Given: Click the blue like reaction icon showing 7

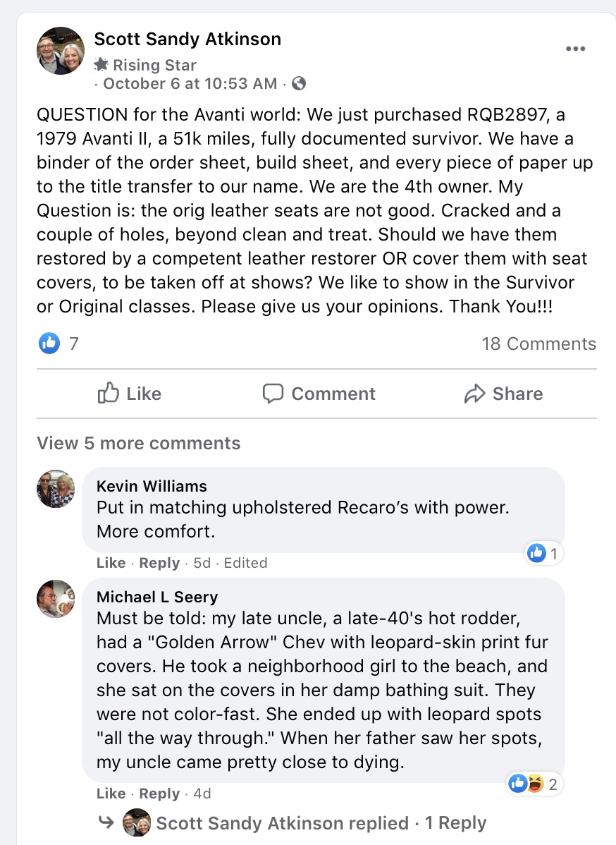Looking at the screenshot, I should pyautogui.click(x=49, y=344).
